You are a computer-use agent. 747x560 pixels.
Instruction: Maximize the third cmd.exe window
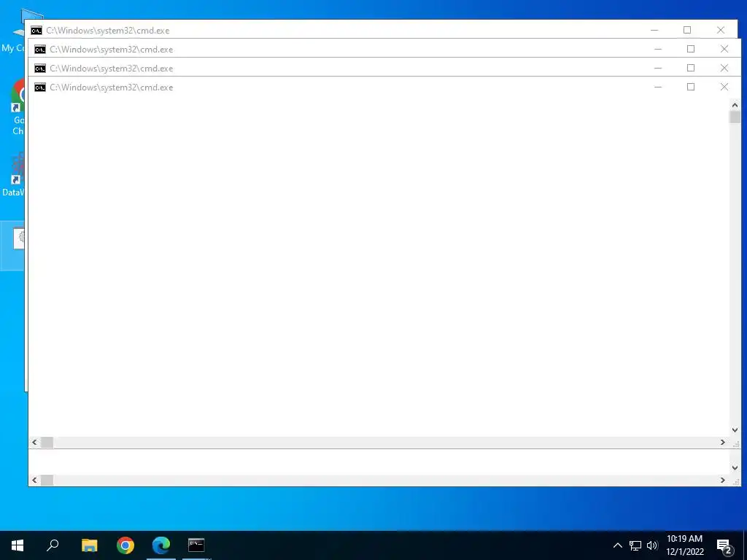691,68
